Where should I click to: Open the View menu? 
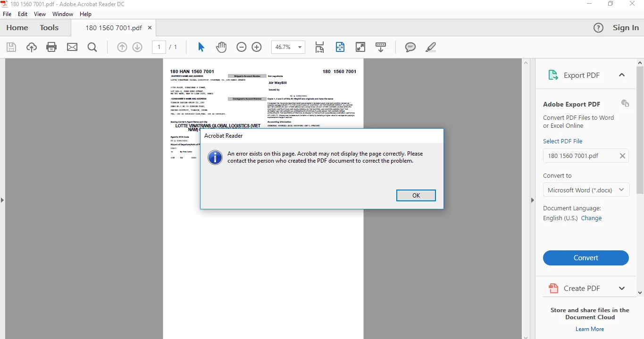[x=40, y=14]
